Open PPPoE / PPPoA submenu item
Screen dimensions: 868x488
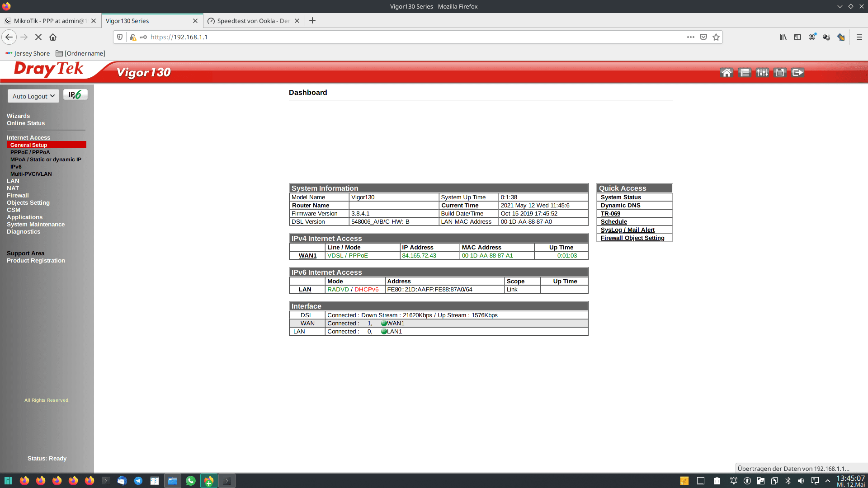(30, 152)
